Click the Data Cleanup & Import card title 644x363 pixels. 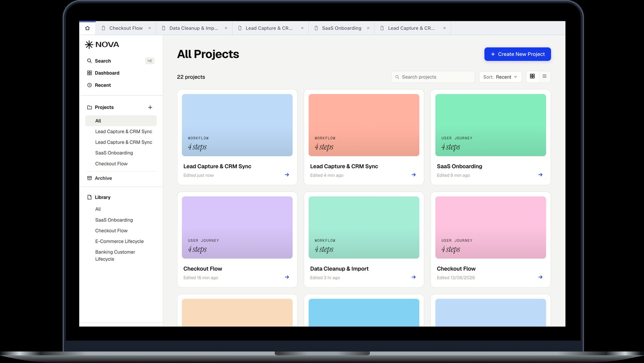(x=339, y=269)
